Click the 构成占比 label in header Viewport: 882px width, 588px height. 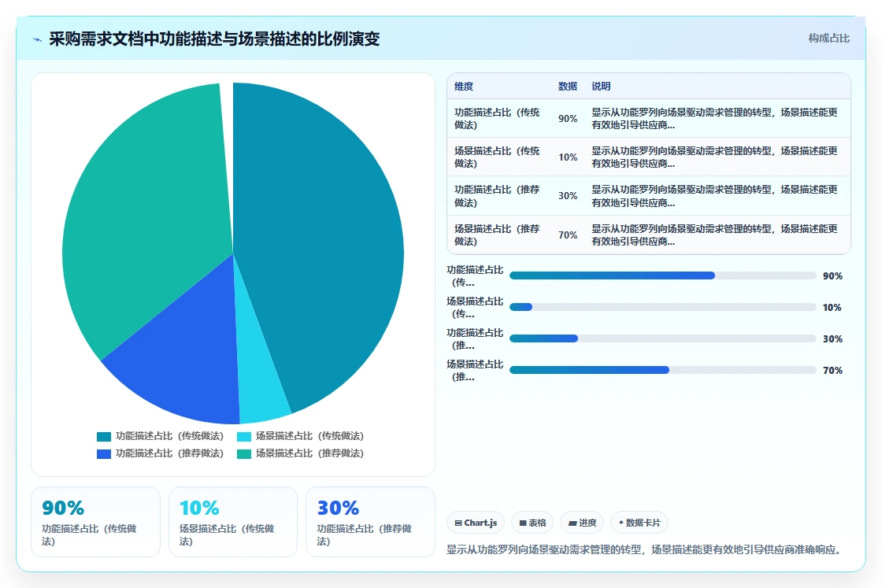point(828,39)
